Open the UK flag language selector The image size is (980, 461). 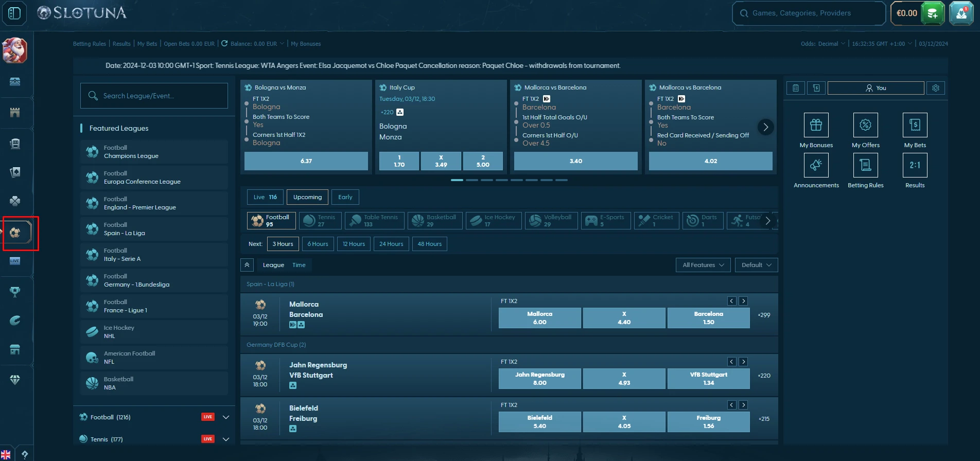pos(6,455)
